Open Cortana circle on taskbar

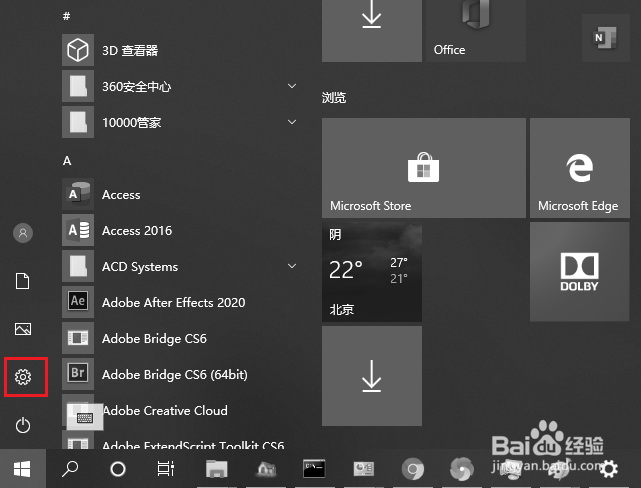(118, 469)
